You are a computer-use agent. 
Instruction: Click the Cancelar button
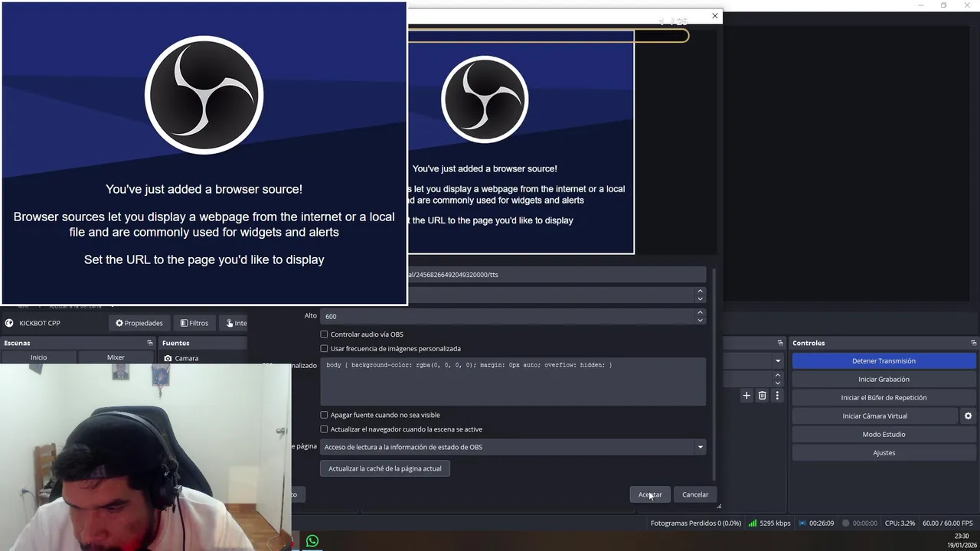pyautogui.click(x=695, y=494)
